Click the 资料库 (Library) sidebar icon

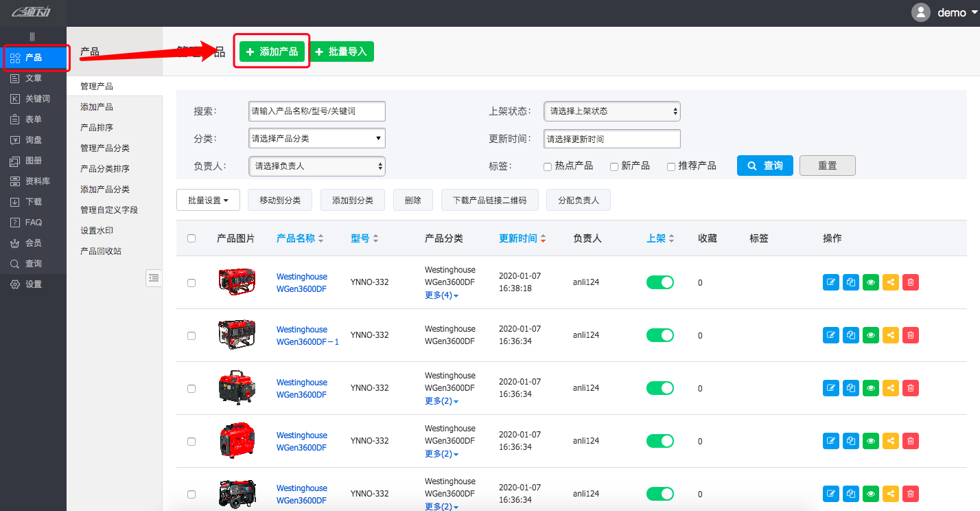pos(34,181)
